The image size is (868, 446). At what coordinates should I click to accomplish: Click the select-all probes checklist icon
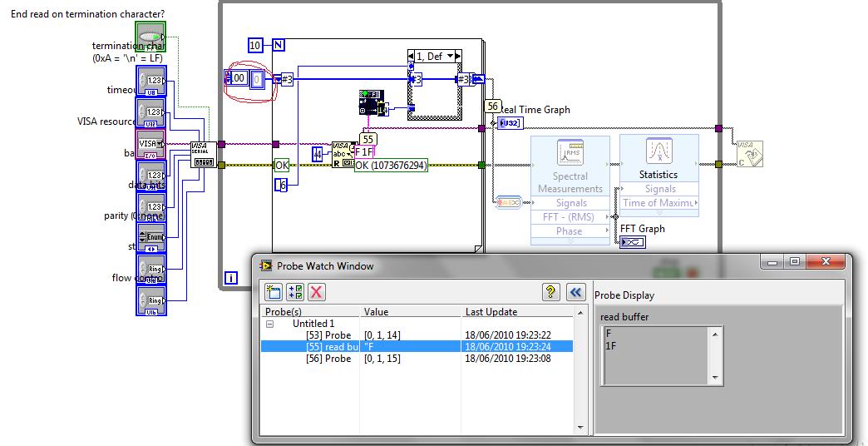[x=296, y=291]
